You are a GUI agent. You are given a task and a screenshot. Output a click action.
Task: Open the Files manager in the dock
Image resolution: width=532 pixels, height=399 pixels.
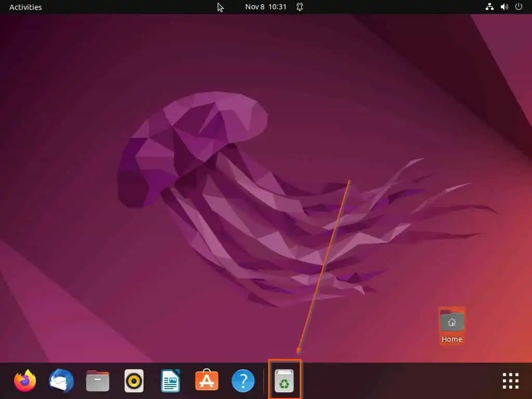(x=98, y=381)
